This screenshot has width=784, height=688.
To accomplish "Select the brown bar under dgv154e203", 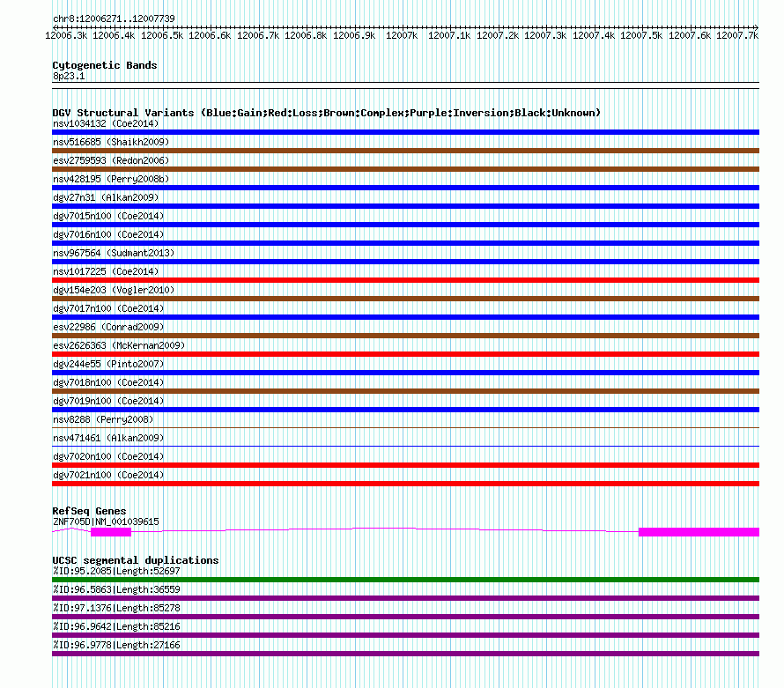I will click(405, 299).
